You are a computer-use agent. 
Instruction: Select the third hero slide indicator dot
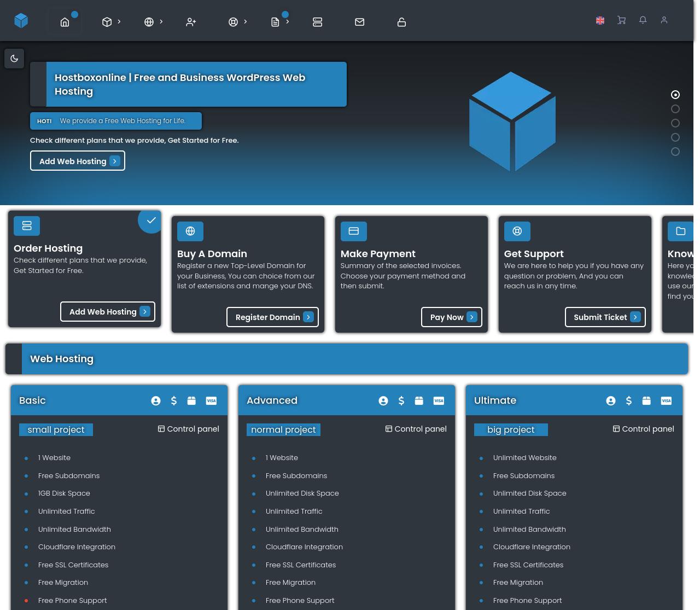pos(675,123)
